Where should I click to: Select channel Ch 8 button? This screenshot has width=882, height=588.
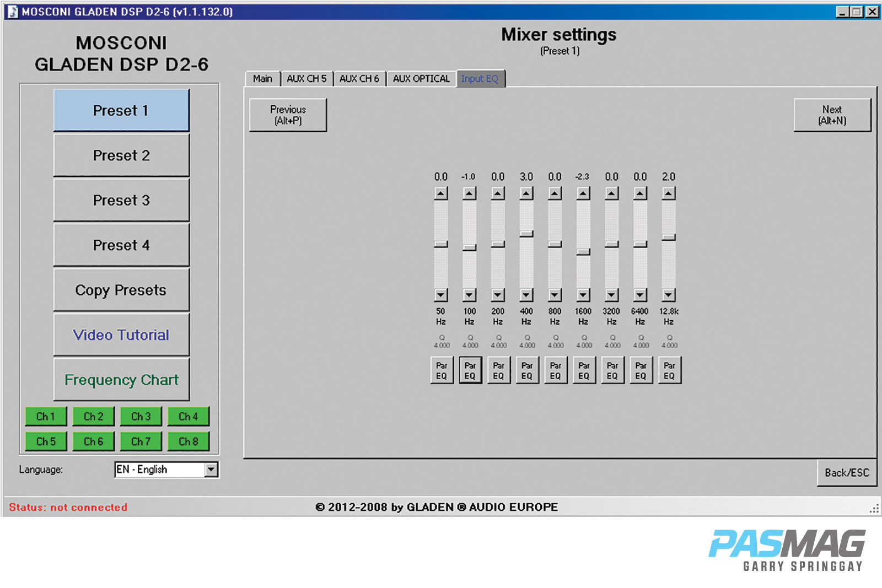(188, 441)
